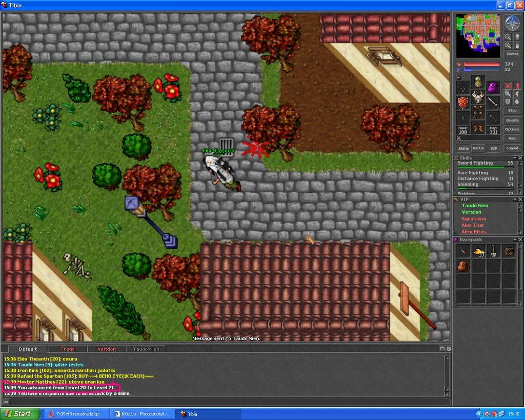Close the VIP panel
Screen dimensions: 525x420
click(x=520, y=199)
